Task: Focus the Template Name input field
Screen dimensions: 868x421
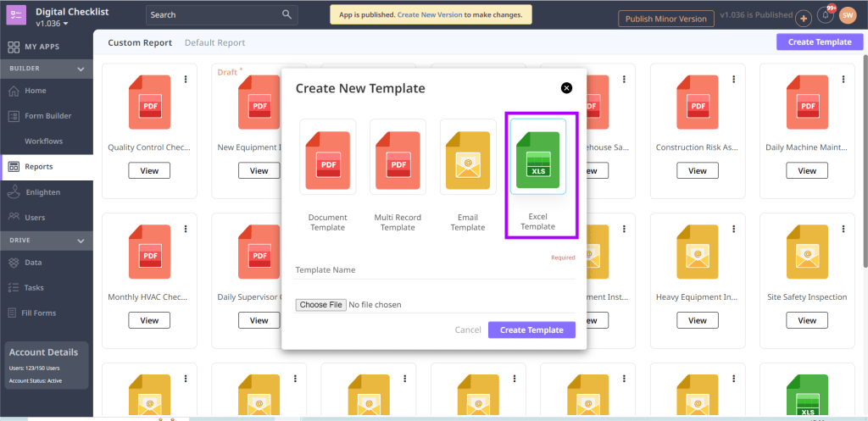Action: 434,270
